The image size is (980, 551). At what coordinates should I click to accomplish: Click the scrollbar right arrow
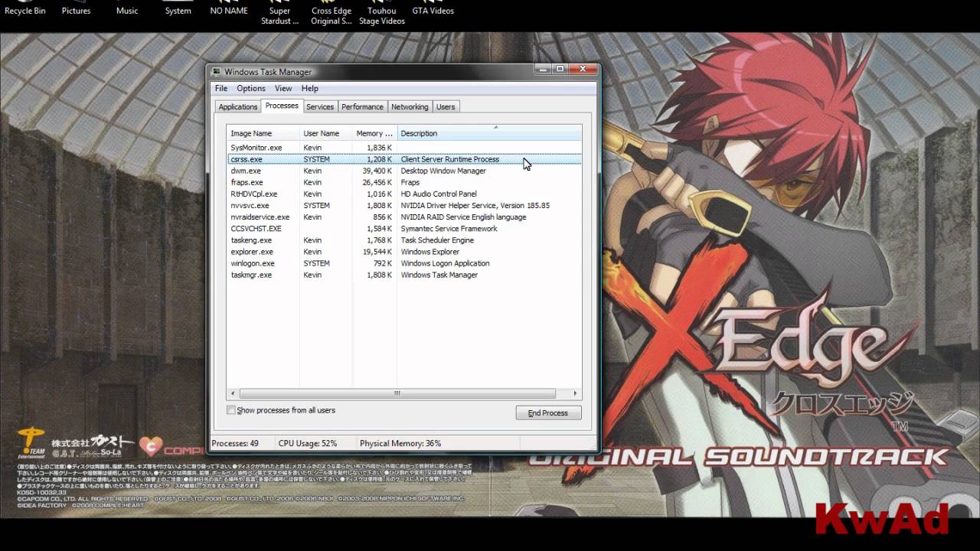(x=576, y=393)
